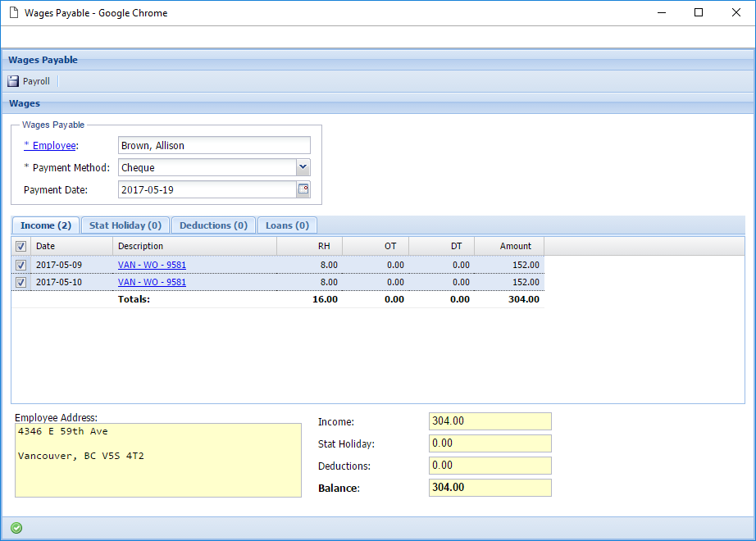Image resolution: width=756 pixels, height=541 pixels.
Task: Click the Date column header
Action: click(71, 246)
